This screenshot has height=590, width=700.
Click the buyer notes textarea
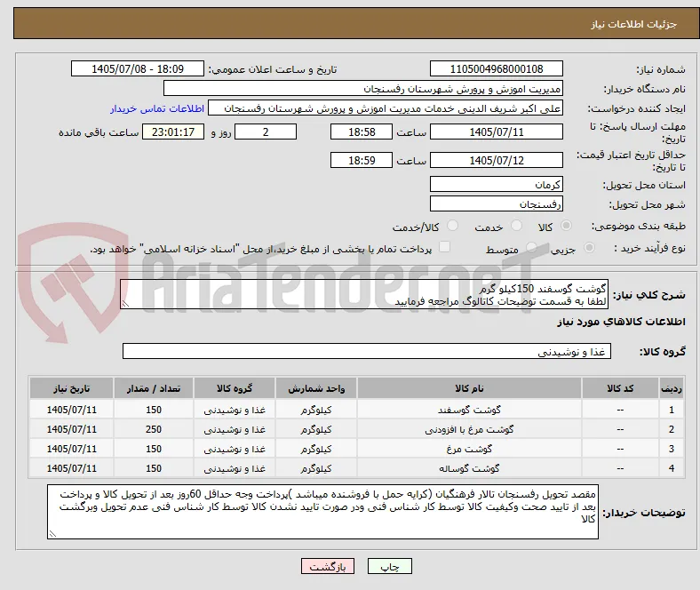click(x=322, y=512)
